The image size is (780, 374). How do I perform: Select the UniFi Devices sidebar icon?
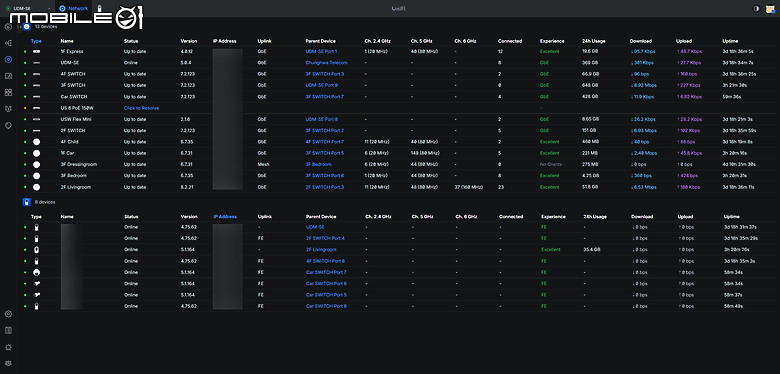(8, 60)
